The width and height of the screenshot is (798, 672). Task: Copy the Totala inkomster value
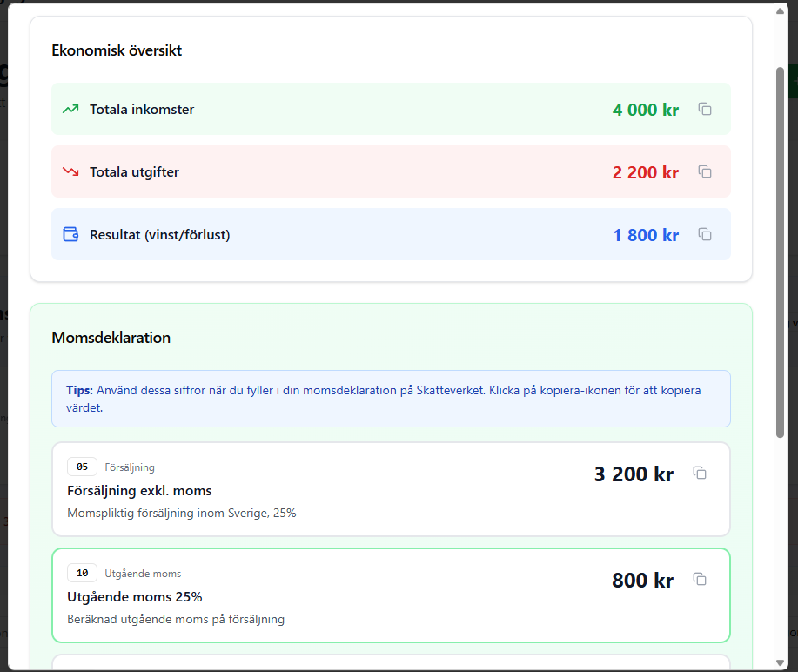(x=705, y=110)
